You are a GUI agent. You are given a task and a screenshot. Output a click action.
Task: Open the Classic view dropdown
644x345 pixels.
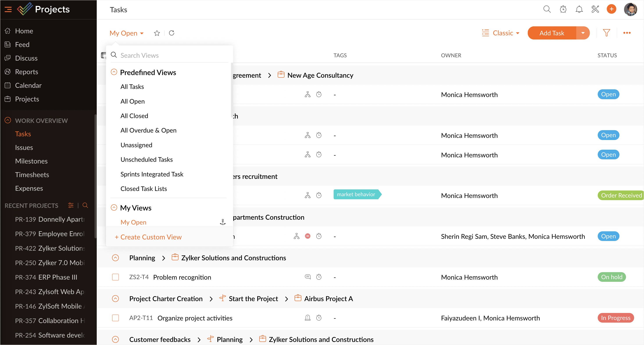[501, 33]
